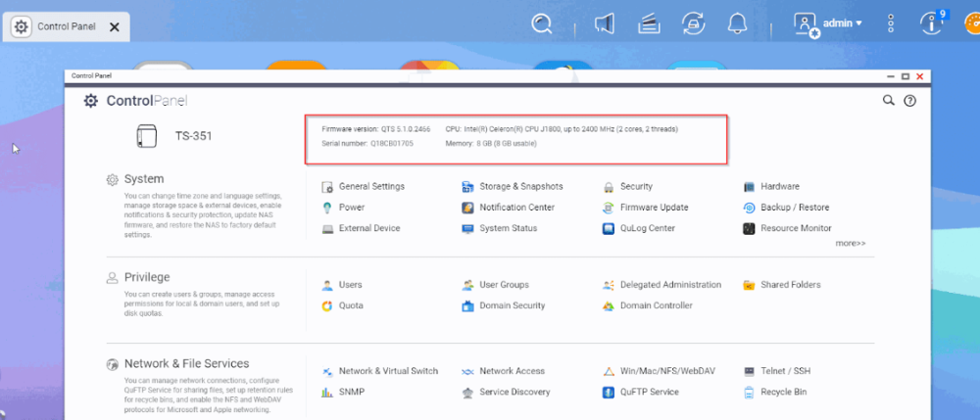
Task: Open external devices sync icon in top bar
Action: click(x=693, y=23)
